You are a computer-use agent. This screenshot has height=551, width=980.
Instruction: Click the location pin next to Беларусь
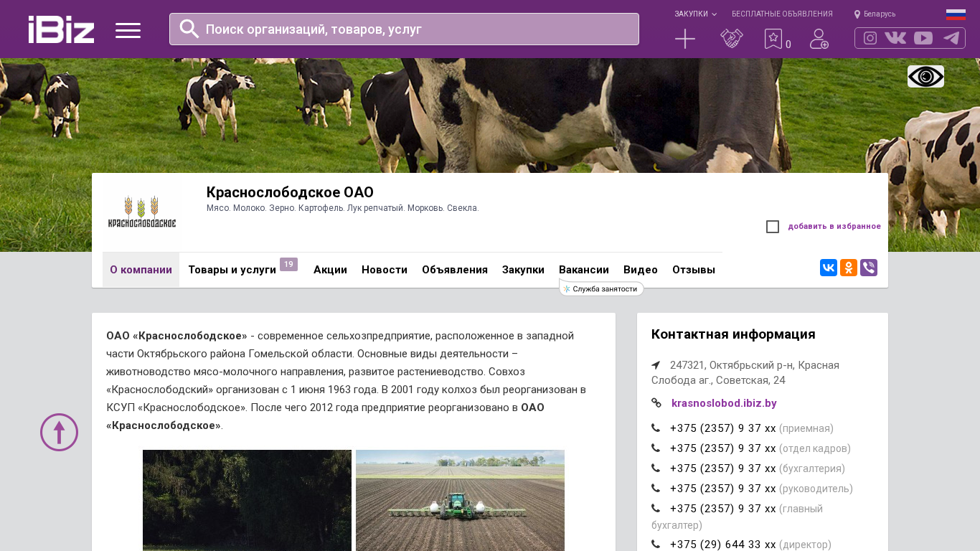pos(857,14)
